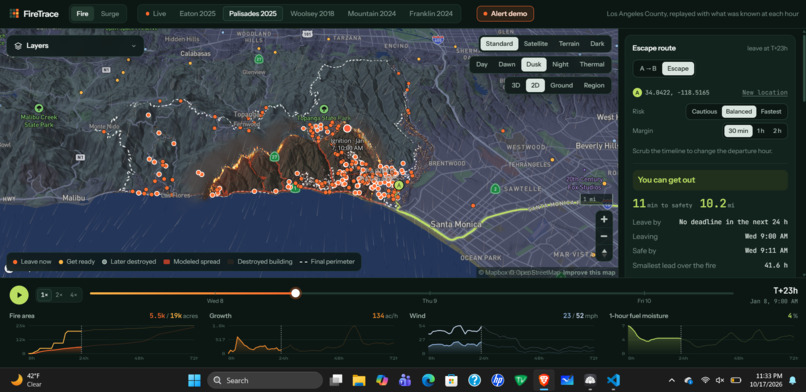Open the Eaton 2025 scenario
This screenshot has width=806, height=392.
click(198, 14)
